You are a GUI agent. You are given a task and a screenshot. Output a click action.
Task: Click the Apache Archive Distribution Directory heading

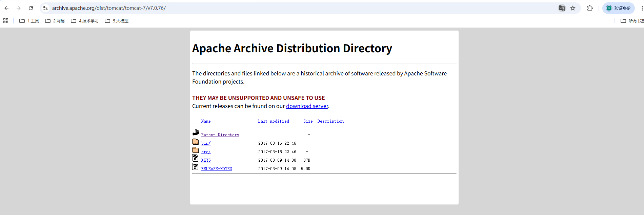pos(292,48)
